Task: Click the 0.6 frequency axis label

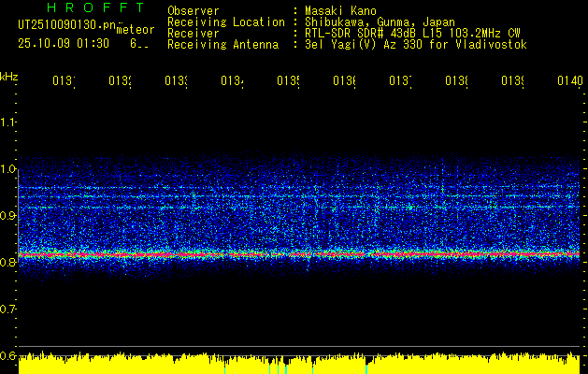Action: 8,355
